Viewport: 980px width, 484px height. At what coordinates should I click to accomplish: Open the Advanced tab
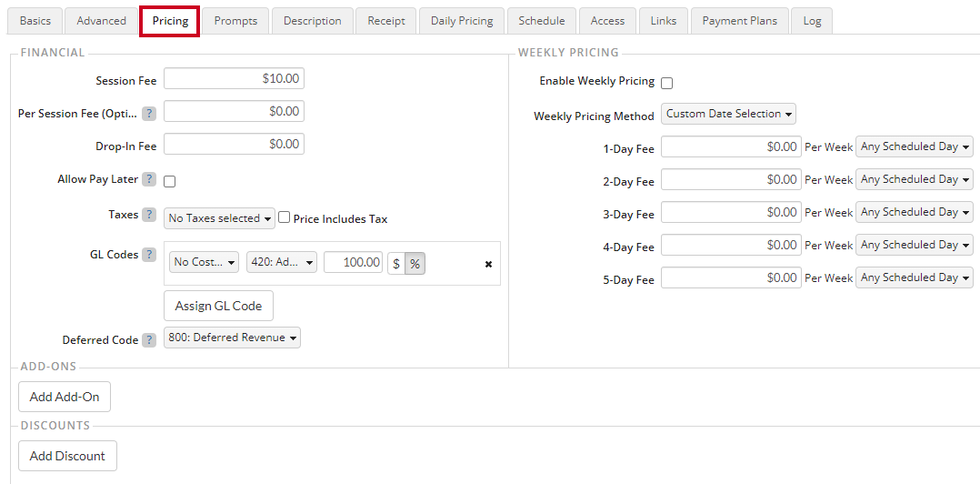pyautogui.click(x=101, y=21)
